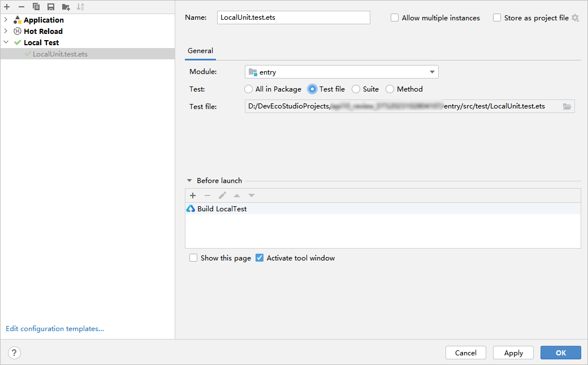Toggle the Store as project file checkbox
Image resolution: width=588 pixels, height=365 pixels.
tap(497, 18)
